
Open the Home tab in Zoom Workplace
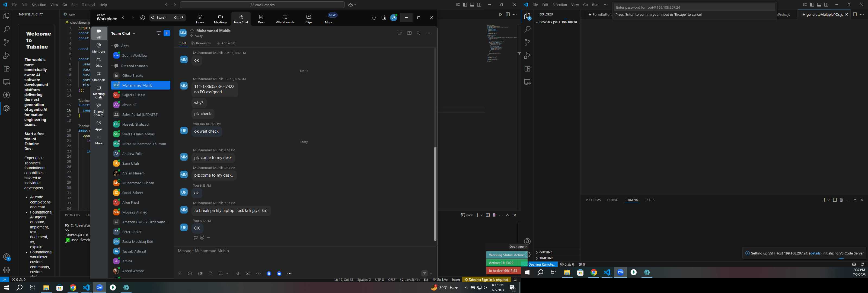200,19
